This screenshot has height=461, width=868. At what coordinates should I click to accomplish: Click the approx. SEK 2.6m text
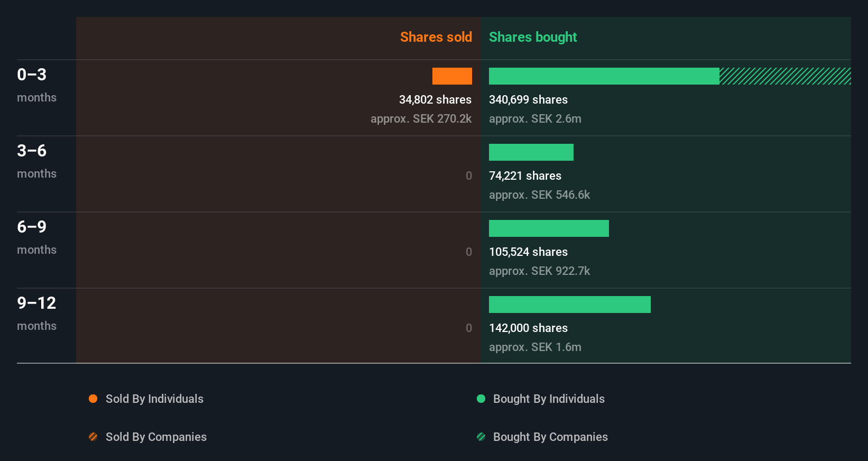(x=535, y=118)
